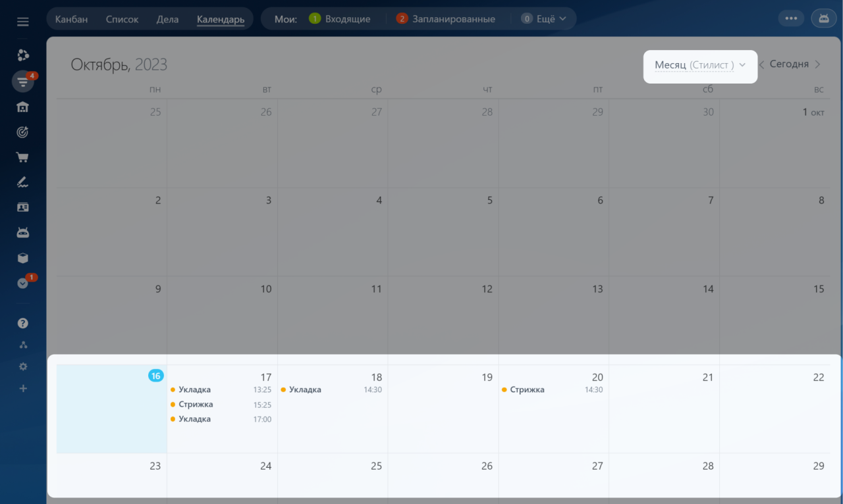Click the Октябрь, 2023 month title
Image resolution: width=843 pixels, height=504 pixels.
click(119, 64)
